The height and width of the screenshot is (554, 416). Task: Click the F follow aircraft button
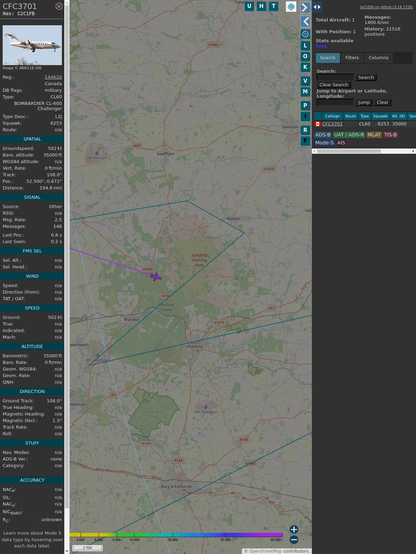tap(305, 141)
